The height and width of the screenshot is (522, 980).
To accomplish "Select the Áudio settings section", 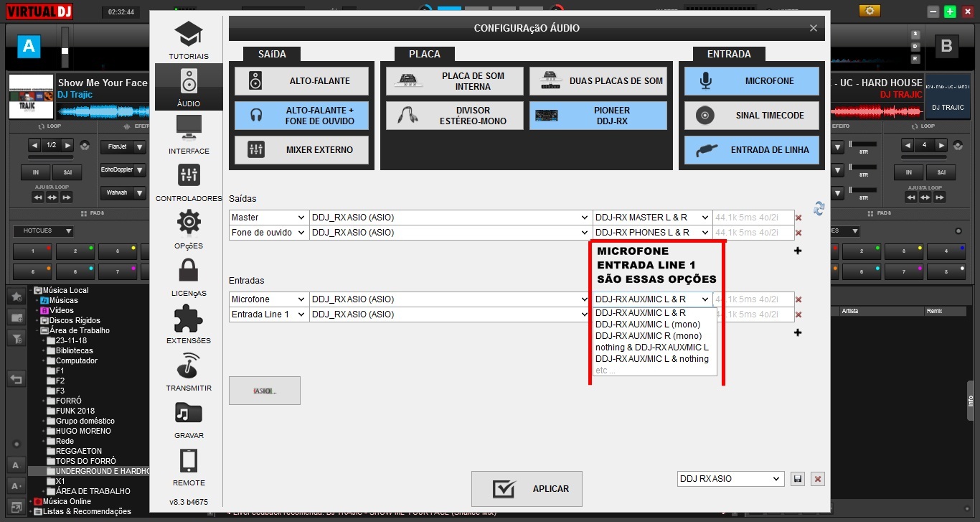I will [189, 88].
